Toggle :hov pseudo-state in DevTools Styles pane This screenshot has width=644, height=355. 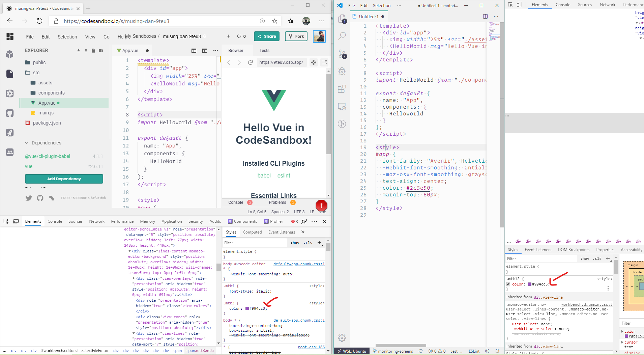click(x=295, y=243)
